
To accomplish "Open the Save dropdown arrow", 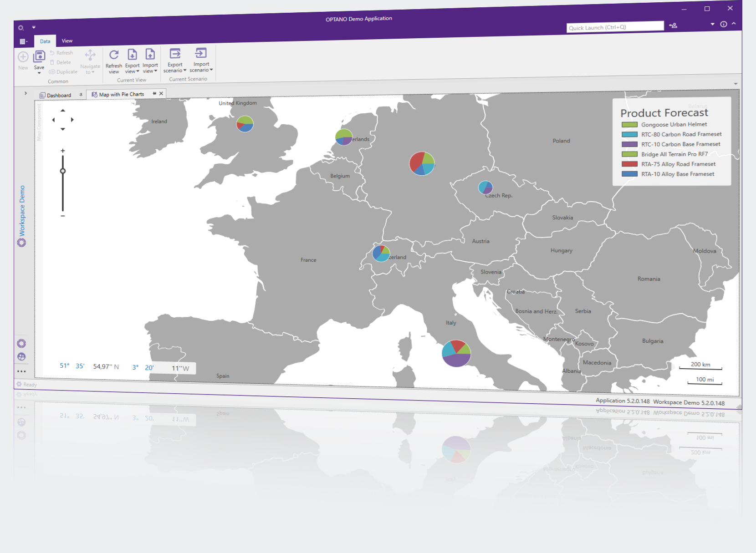I will (39, 73).
